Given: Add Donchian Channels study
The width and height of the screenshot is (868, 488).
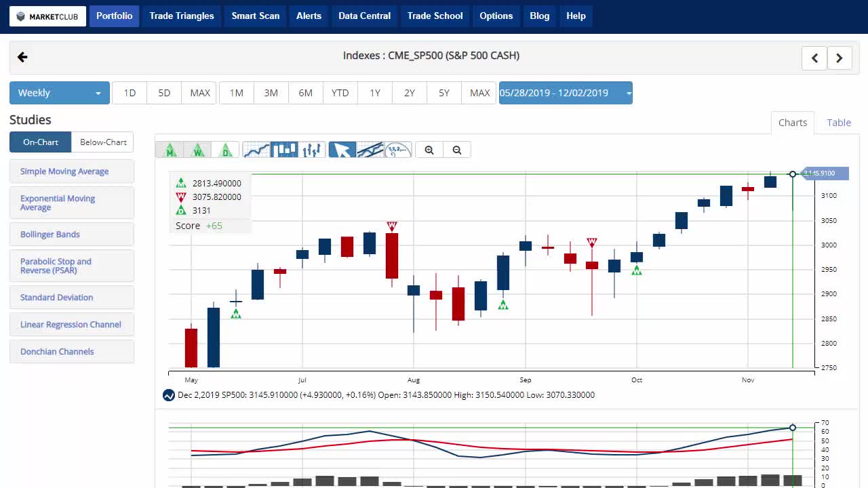Looking at the screenshot, I should 72,352.
